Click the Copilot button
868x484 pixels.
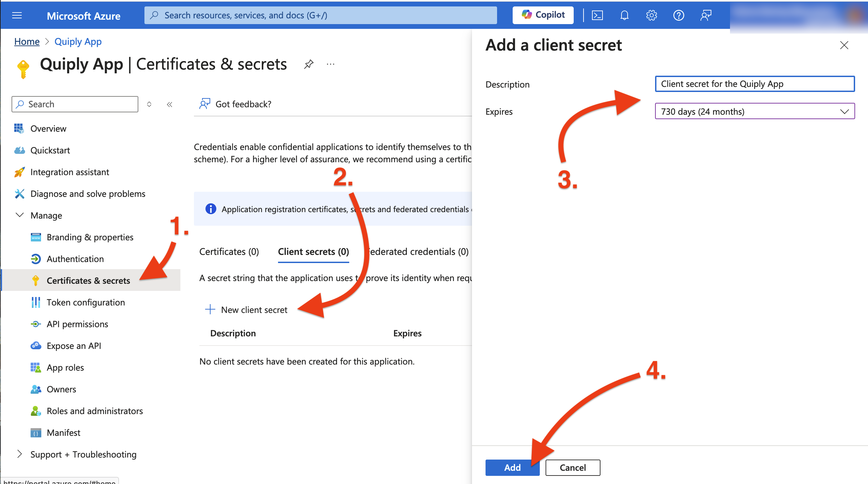click(x=543, y=15)
